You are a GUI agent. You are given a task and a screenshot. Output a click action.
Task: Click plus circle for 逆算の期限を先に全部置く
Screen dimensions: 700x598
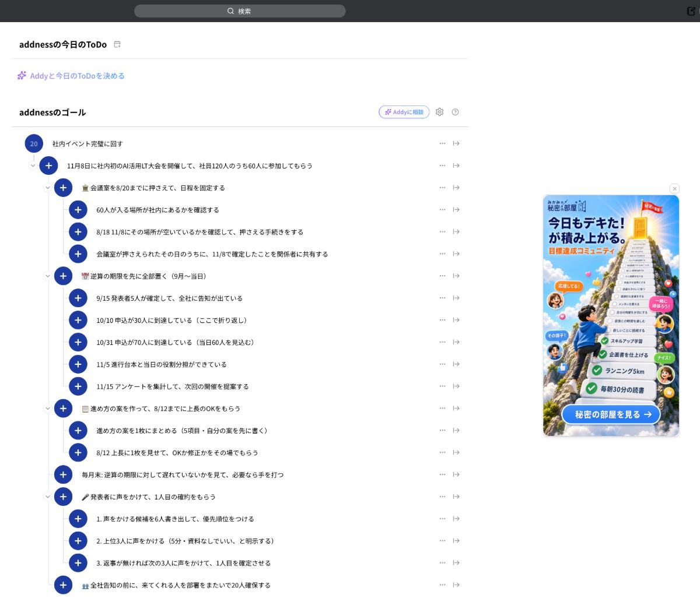click(63, 276)
